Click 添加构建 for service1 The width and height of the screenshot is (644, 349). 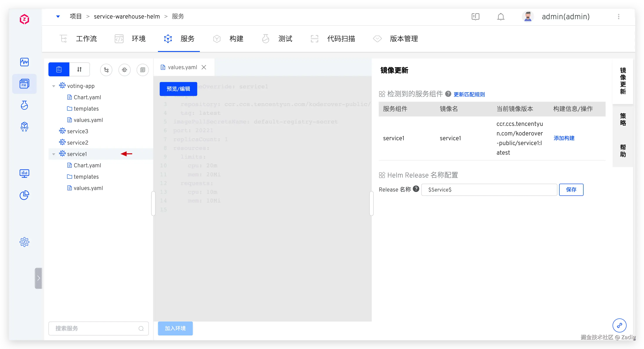564,138
